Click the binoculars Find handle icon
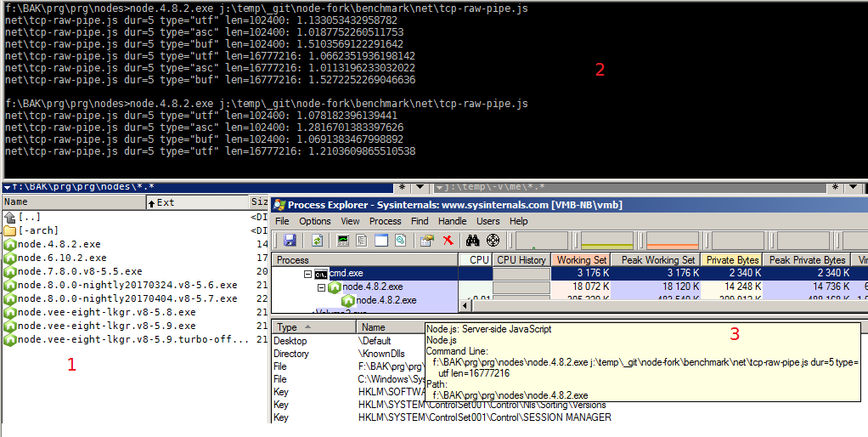Image resolution: width=868 pixels, height=437 pixels. [x=472, y=241]
